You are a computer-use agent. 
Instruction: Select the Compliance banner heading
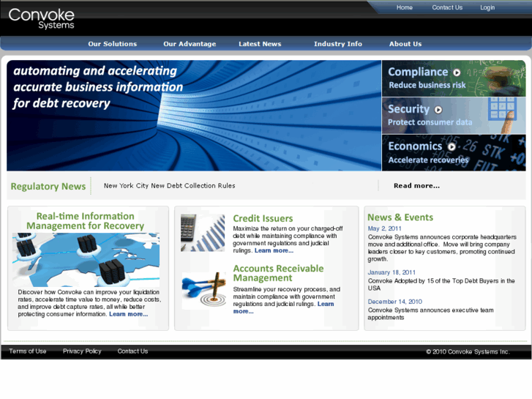pyautogui.click(x=418, y=72)
